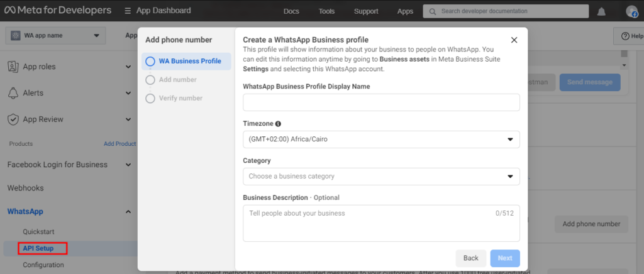Click the App Dashboard title text

[164, 11]
